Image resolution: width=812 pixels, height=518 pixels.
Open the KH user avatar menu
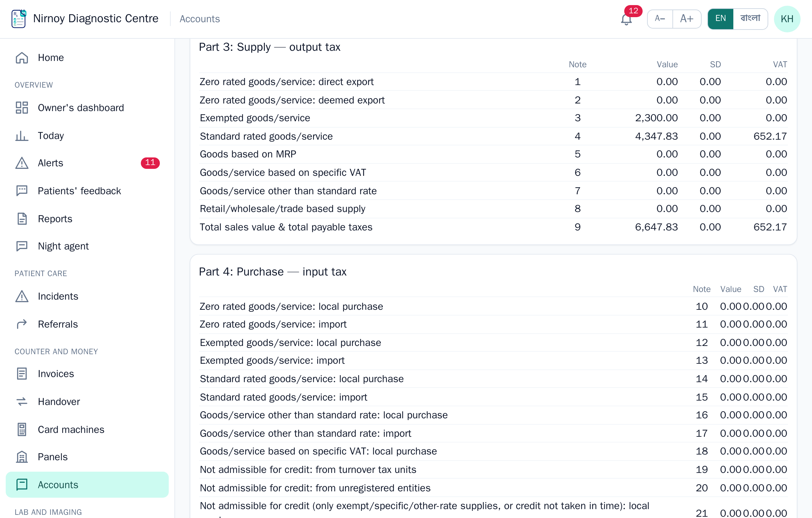pyautogui.click(x=787, y=19)
